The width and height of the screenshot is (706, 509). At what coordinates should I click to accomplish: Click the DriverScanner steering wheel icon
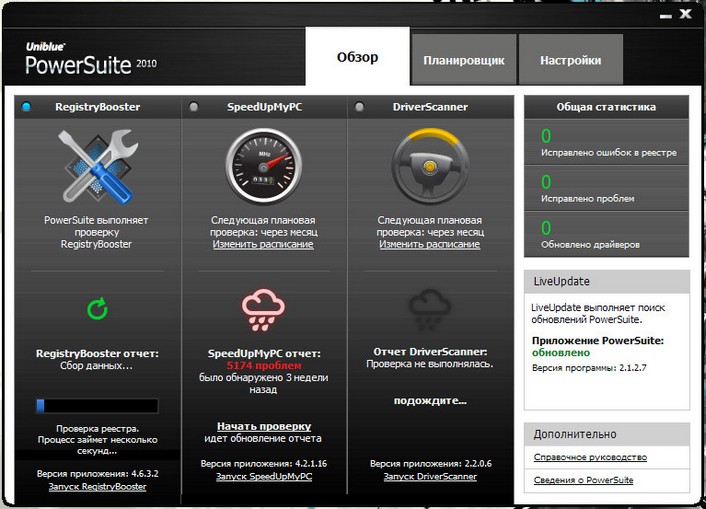[429, 167]
